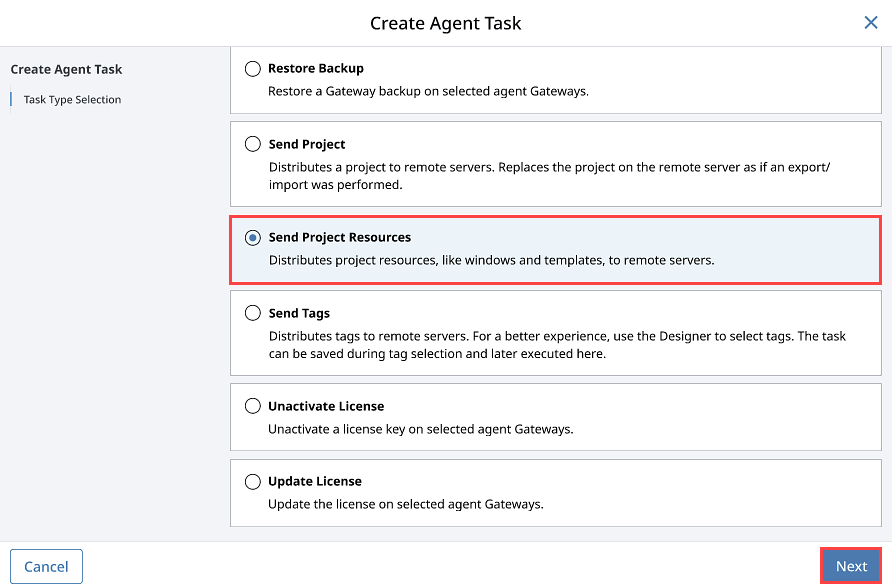
Task: Select the Restore Backup radio button
Action: (253, 69)
